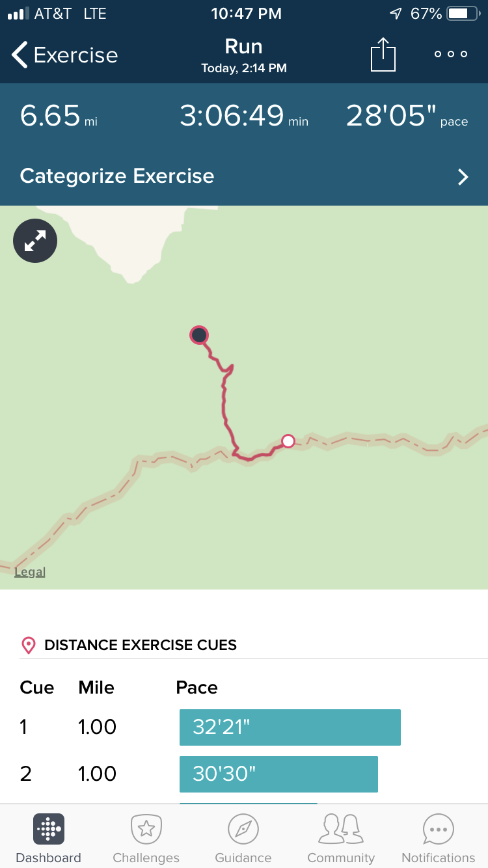
Task: Tap the Dashboard grid icon
Action: [x=49, y=829]
